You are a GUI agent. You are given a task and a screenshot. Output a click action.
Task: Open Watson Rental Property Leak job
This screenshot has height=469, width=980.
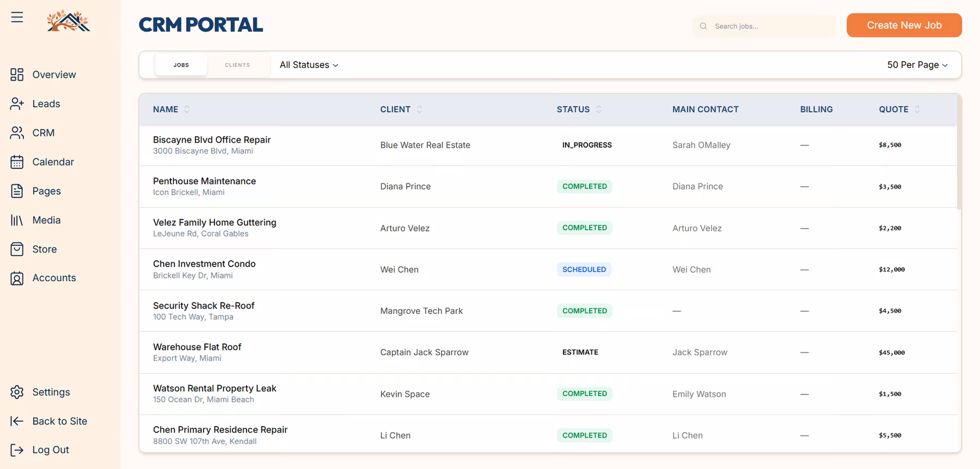click(x=215, y=388)
